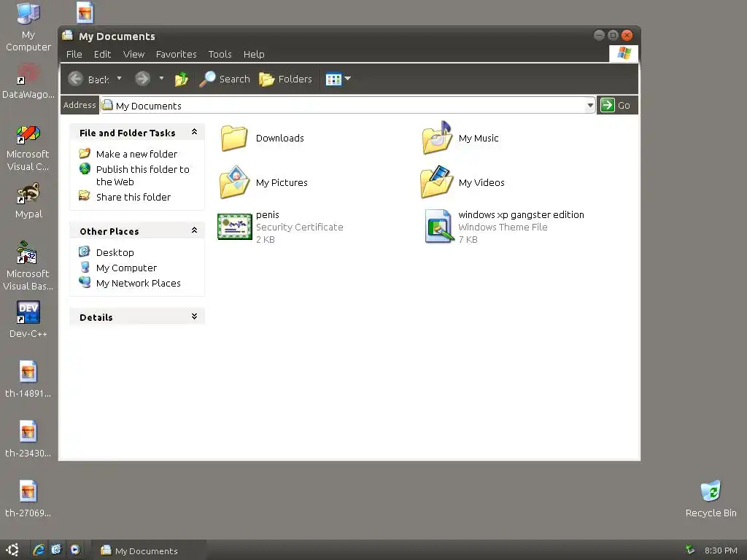This screenshot has width=747, height=560.
Task: Click the Forward arrow toolbar icon
Action: pos(142,79)
